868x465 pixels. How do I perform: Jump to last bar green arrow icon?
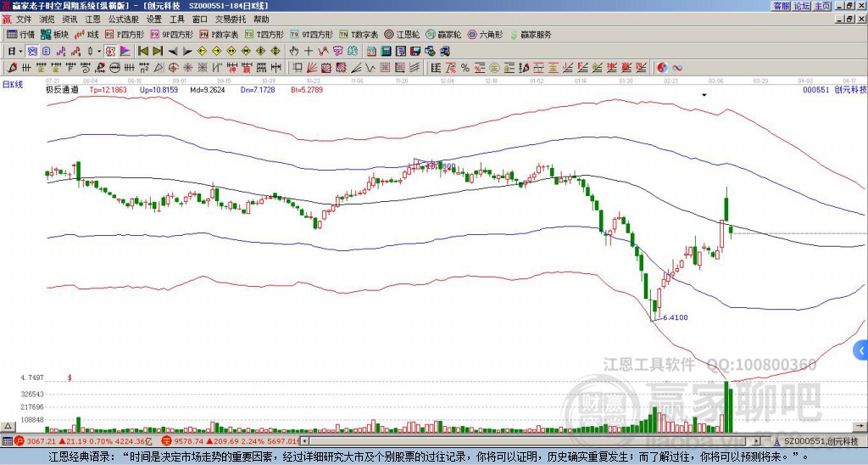(158, 51)
